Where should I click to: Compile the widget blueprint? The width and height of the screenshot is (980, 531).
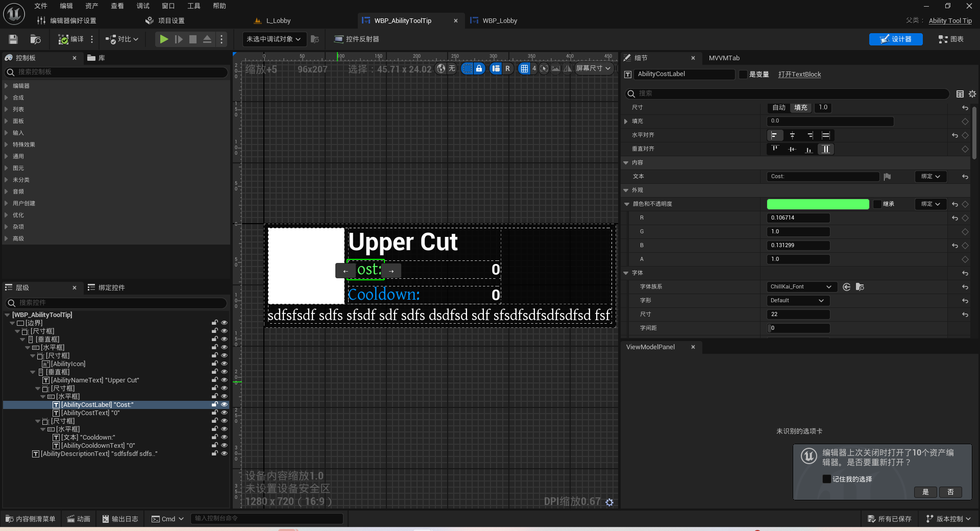pos(70,39)
